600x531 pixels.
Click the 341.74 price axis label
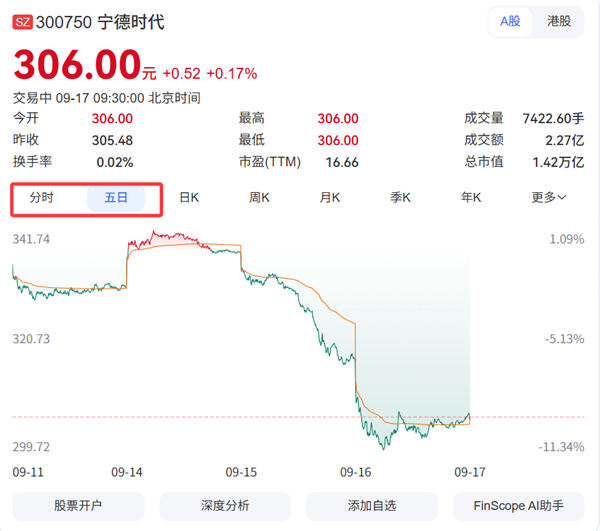31,239
